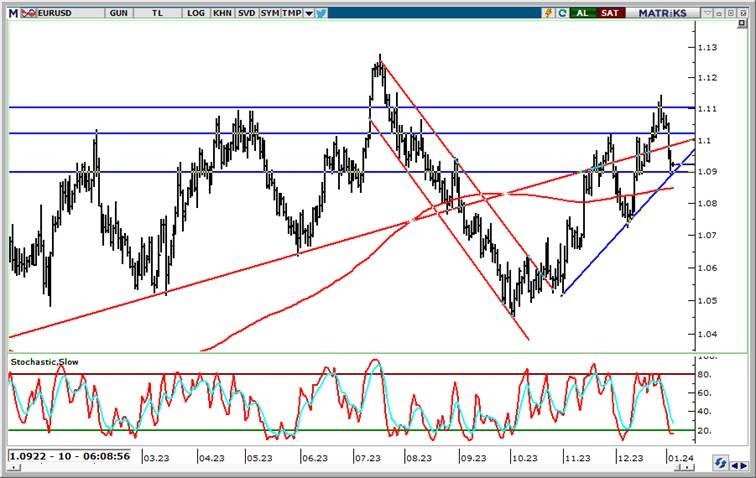Click the 1.13 price axis label
This screenshot has width=756, height=478.
pyautogui.click(x=708, y=47)
